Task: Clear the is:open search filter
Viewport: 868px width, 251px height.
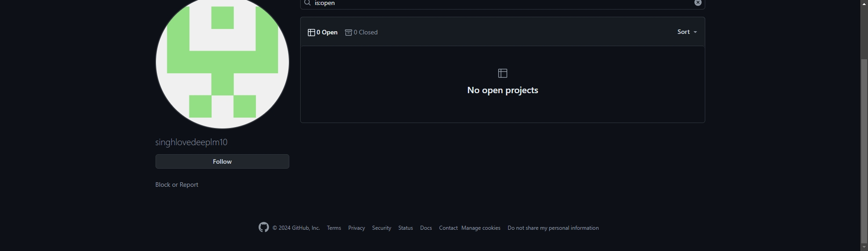Action: click(x=698, y=3)
